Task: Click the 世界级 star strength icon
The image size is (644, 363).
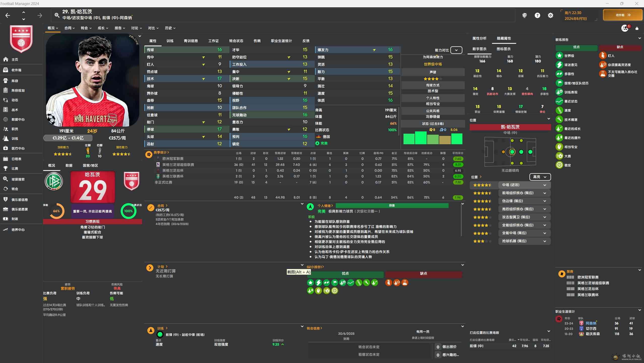Action: click(x=559, y=56)
